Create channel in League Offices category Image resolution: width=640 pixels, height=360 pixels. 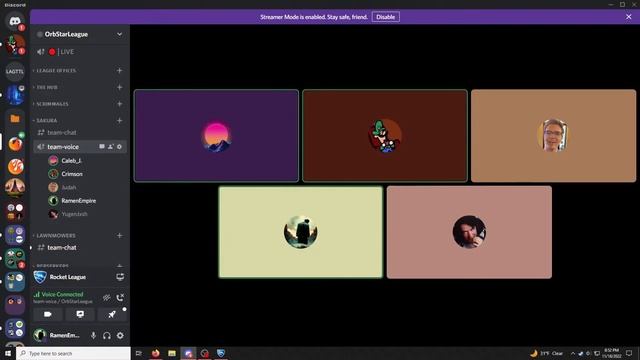click(x=119, y=71)
